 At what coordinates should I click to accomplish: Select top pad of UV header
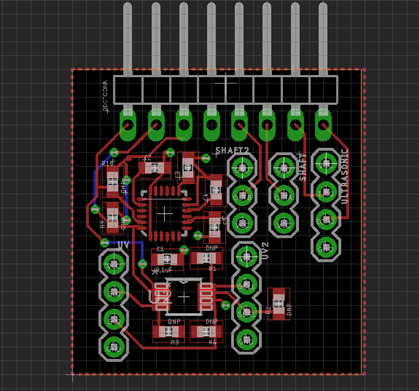[x=114, y=264]
